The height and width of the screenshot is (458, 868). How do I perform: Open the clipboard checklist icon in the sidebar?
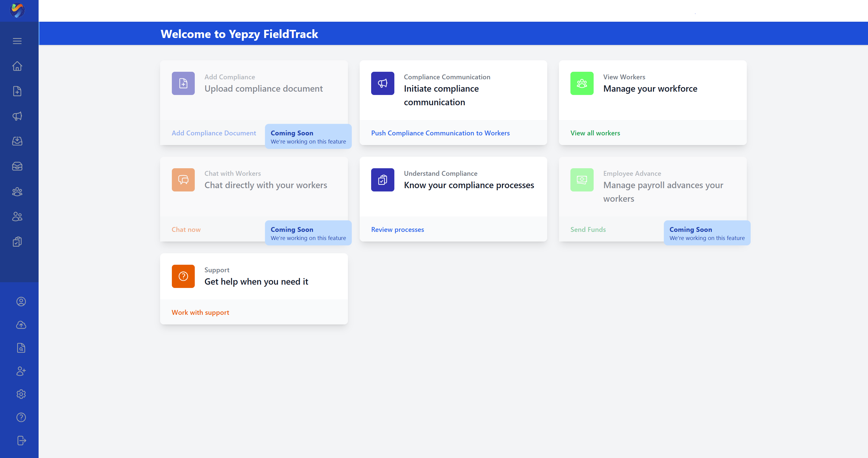tap(17, 241)
